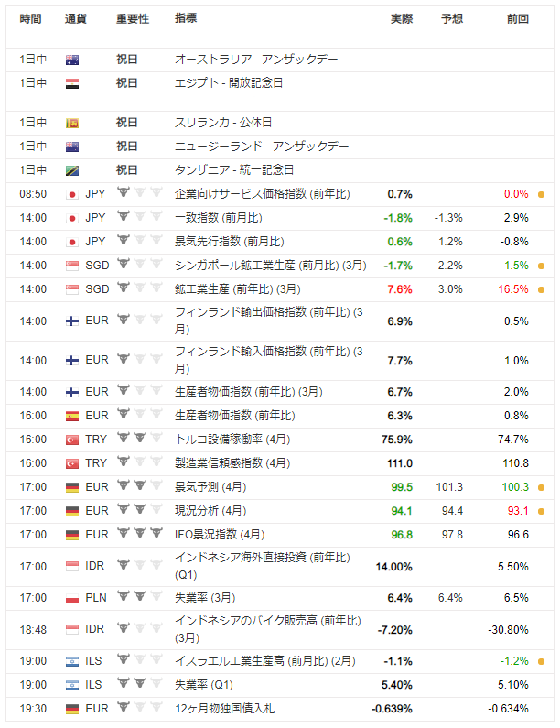Click the 実際 column header

[401, 18]
